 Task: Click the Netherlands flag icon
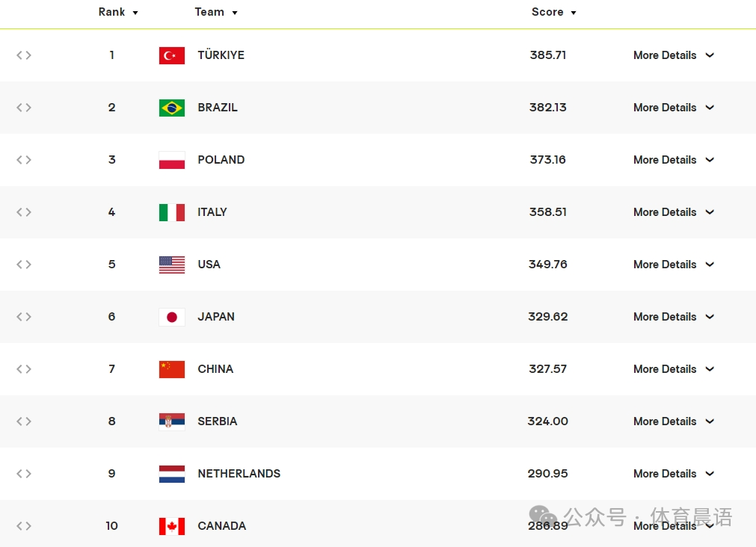coord(171,474)
